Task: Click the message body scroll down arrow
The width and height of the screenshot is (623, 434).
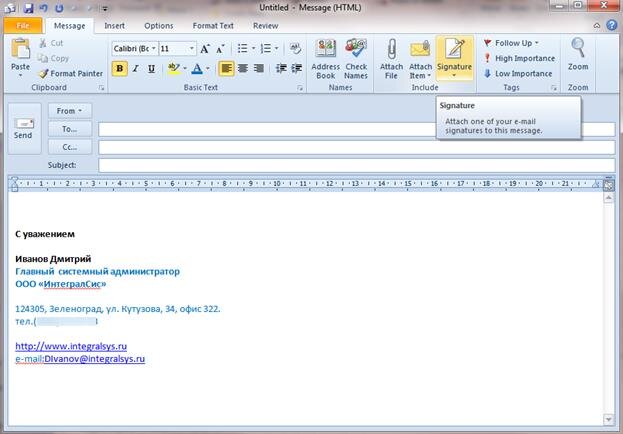Action: (608, 419)
